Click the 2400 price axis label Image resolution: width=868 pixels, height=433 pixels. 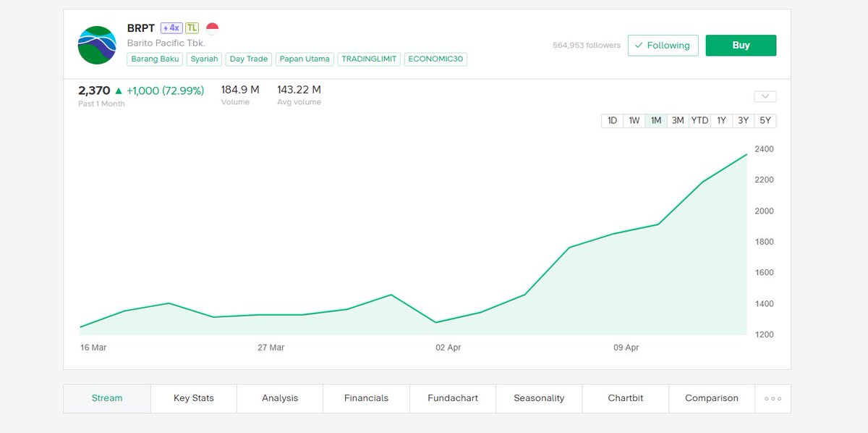pyautogui.click(x=765, y=149)
